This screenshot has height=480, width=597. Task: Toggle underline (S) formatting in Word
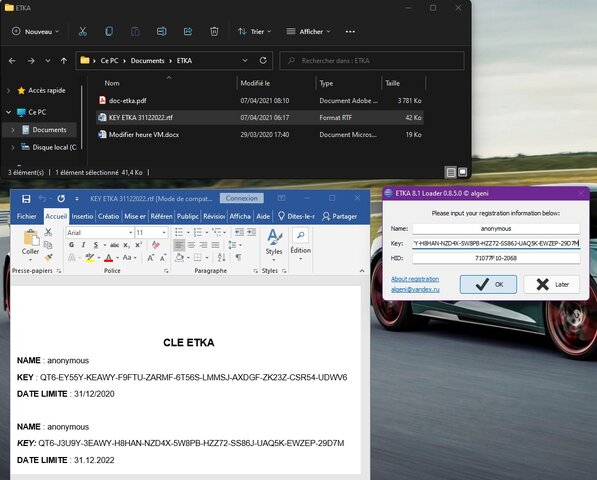(96, 245)
